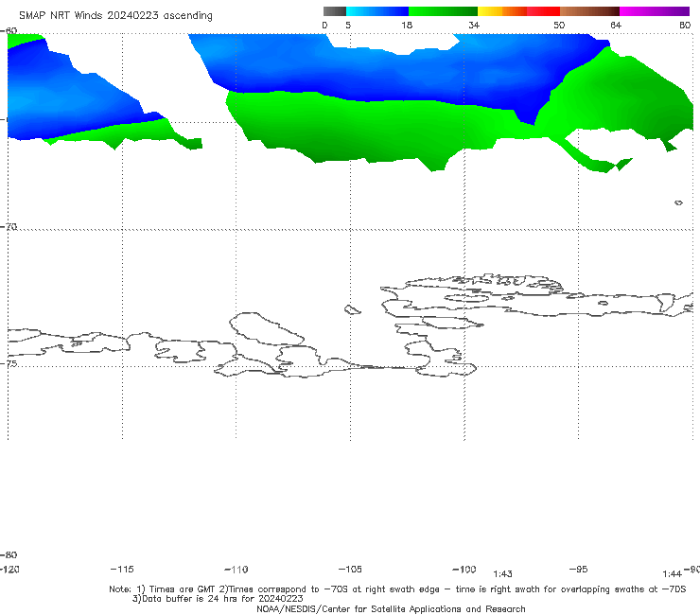Click the 'NOAA/NESDIS/Center for Satellite Applications' credit
Viewport: 700px width, 615px height.
pyautogui.click(x=391, y=609)
